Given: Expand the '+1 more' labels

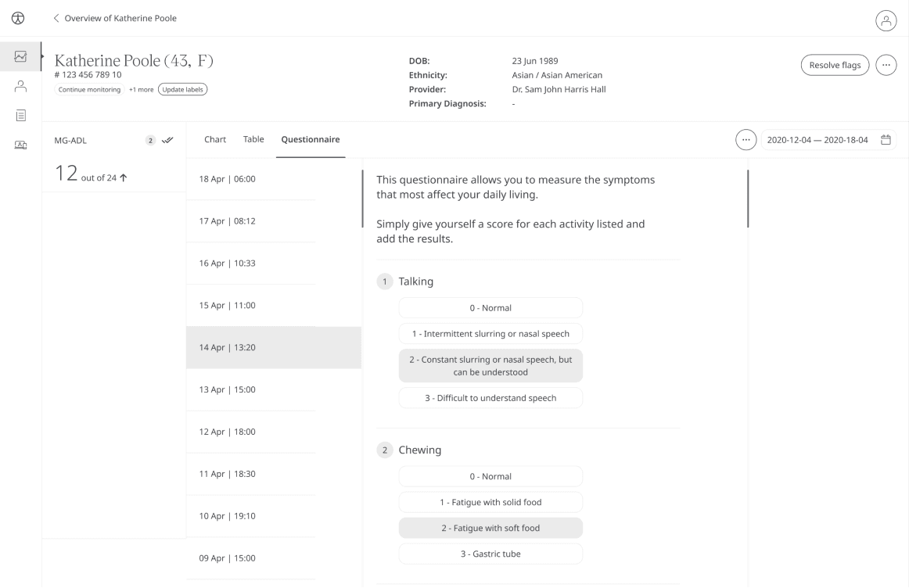Looking at the screenshot, I should (x=142, y=89).
